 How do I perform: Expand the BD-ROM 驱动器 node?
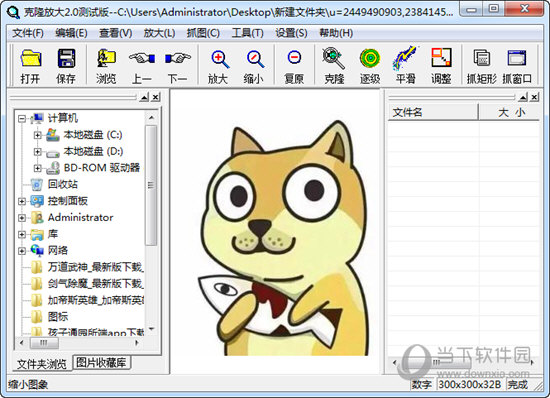(x=38, y=168)
